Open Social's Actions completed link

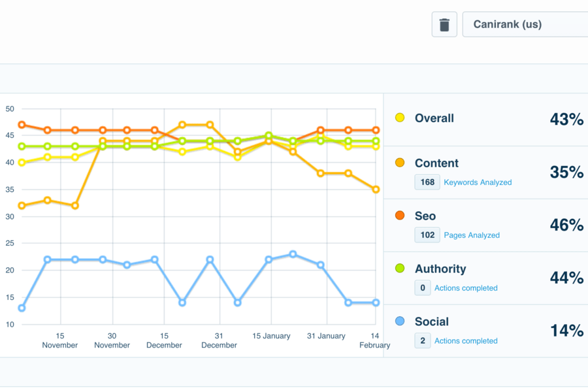click(x=466, y=341)
